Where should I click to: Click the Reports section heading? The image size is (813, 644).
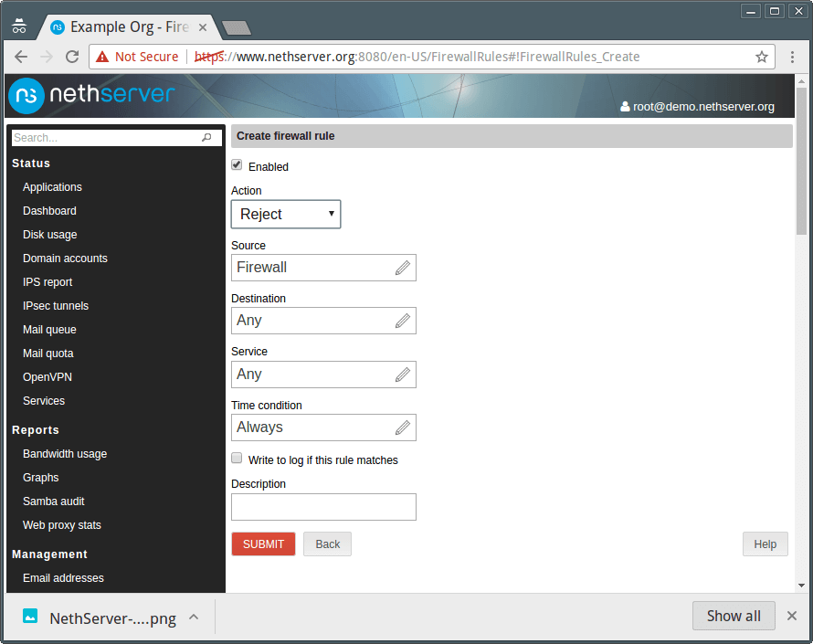(36, 430)
